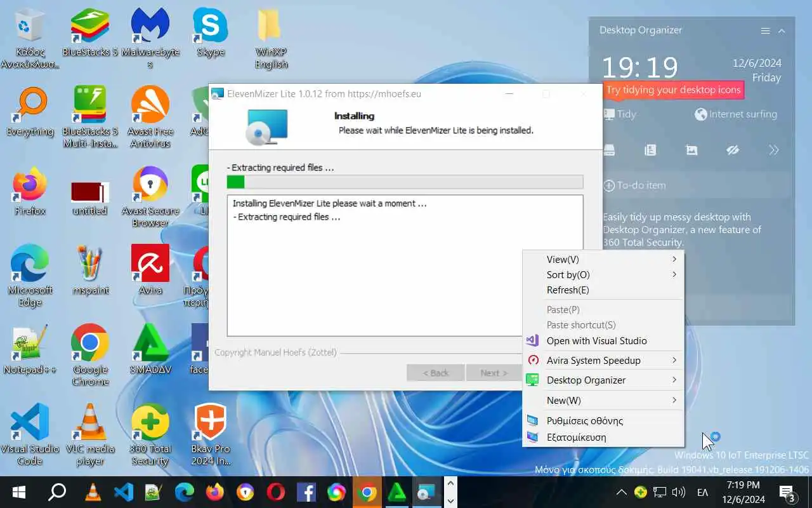812x508 pixels.
Task: Select the Google Chrome desktop shortcut
Action: (x=90, y=356)
